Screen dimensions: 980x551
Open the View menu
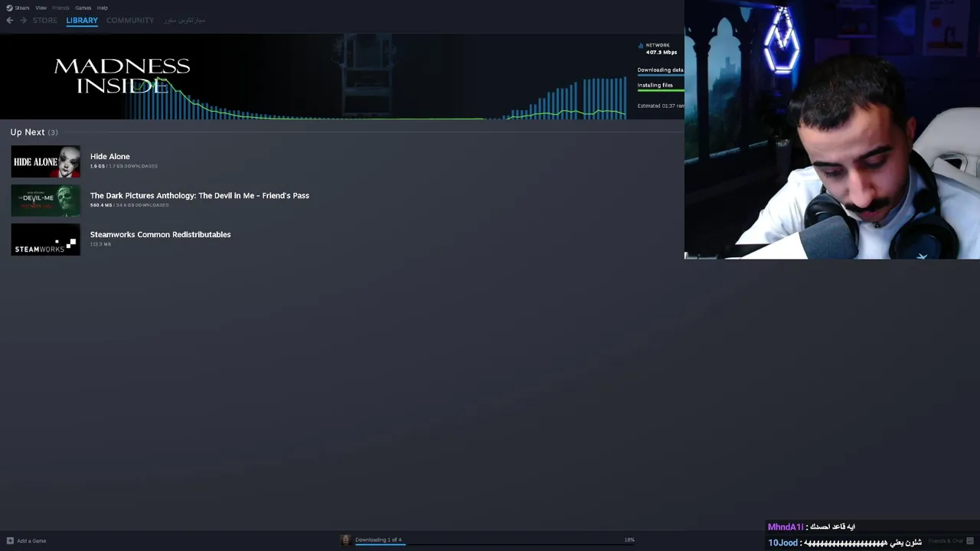[41, 8]
